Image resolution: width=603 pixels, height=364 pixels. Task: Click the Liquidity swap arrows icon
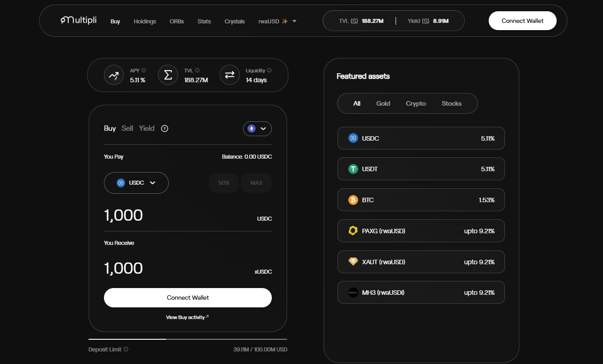point(229,75)
